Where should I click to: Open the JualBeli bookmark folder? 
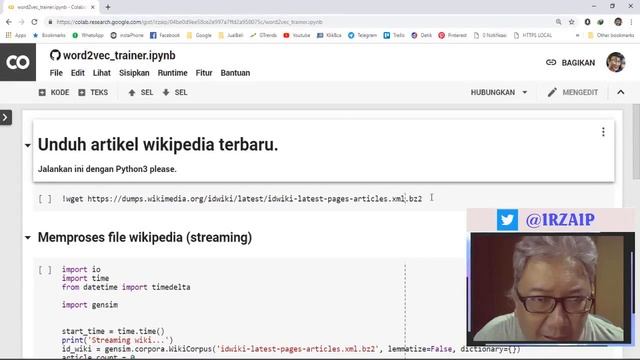click(231, 36)
